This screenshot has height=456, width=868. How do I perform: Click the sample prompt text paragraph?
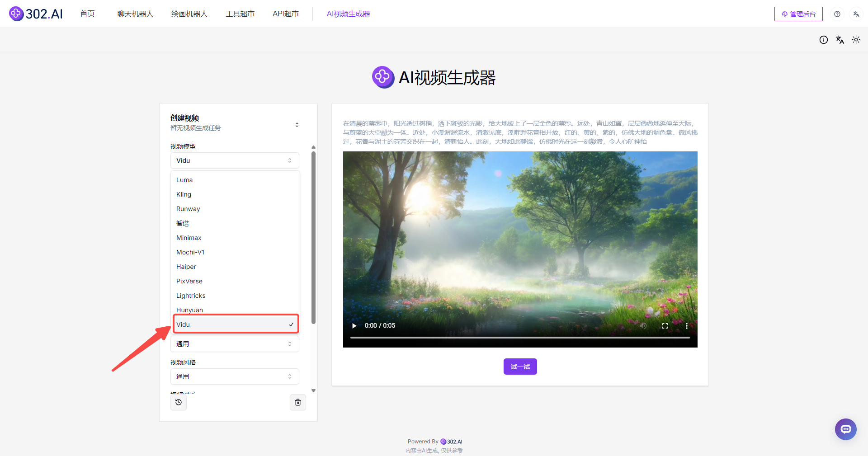coord(520,132)
